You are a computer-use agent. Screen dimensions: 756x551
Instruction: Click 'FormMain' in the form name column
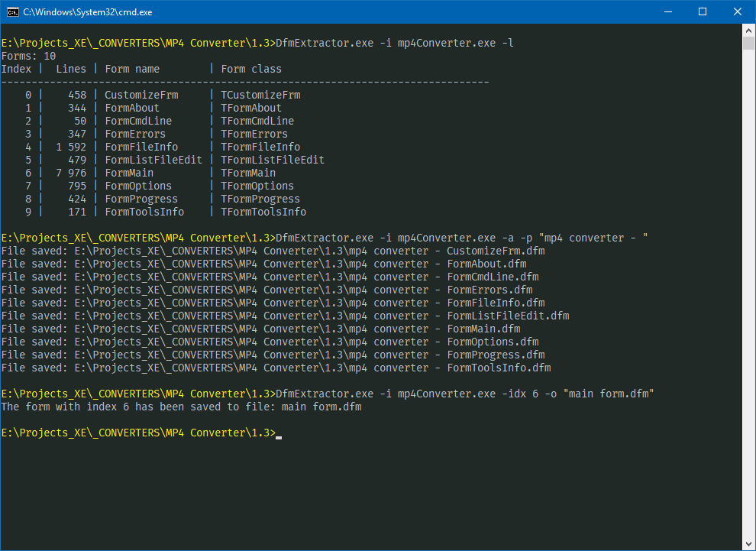[x=129, y=173]
